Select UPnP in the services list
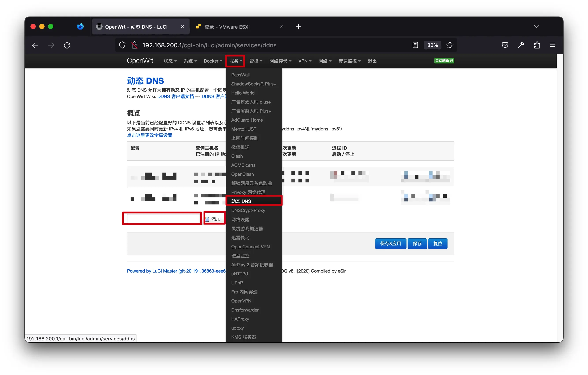 (254, 283)
